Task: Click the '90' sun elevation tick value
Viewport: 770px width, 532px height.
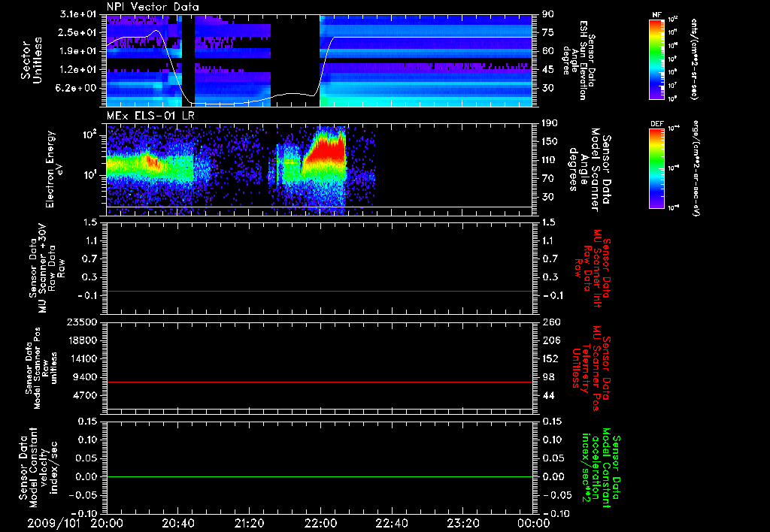Action: [547, 14]
